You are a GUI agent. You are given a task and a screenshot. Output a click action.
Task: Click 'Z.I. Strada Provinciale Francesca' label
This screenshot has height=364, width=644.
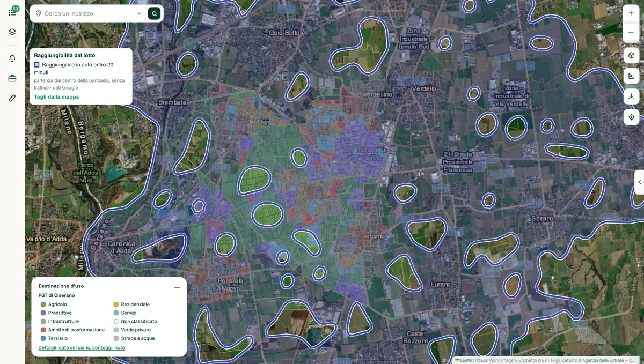pos(457,162)
